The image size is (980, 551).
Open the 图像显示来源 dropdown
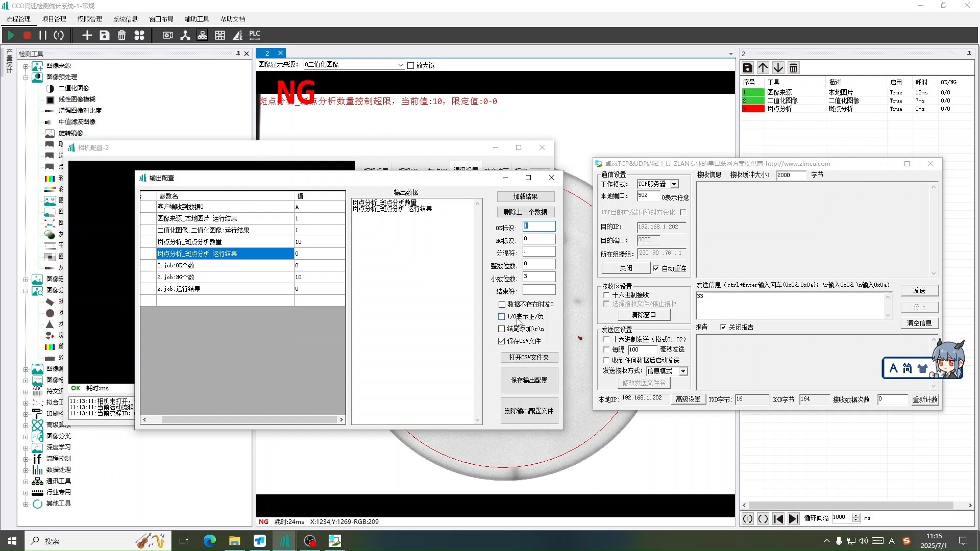tap(400, 65)
